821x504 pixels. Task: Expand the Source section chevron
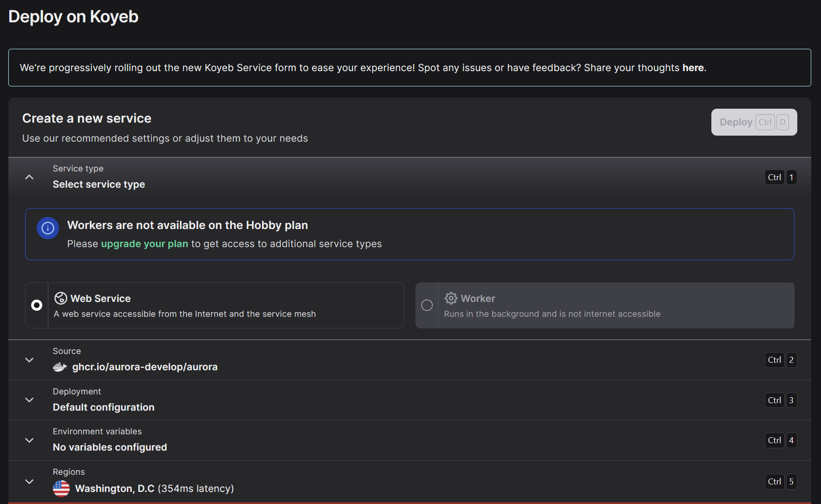(x=29, y=360)
